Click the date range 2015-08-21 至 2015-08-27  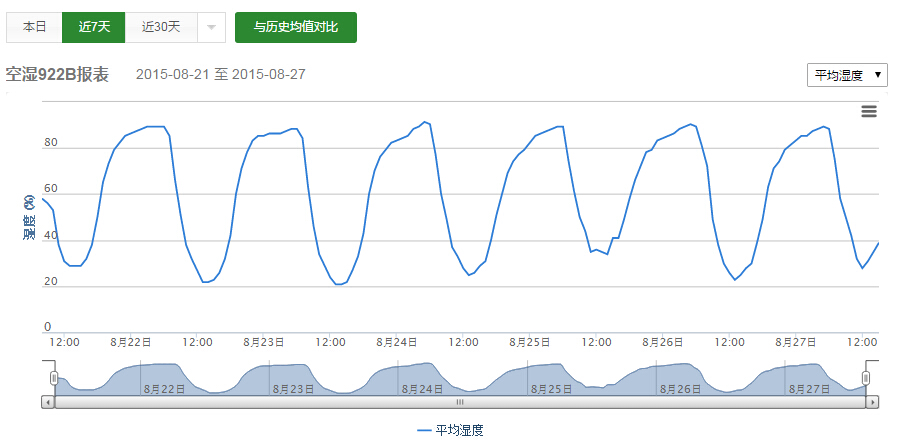[220, 75]
